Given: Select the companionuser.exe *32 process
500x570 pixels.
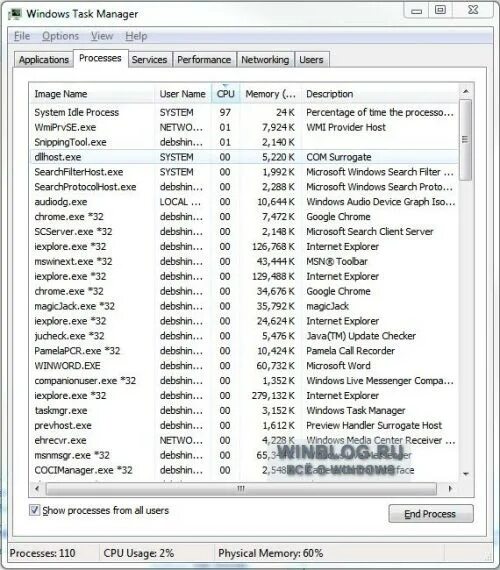Looking at the screenshot, I should 244,381.
